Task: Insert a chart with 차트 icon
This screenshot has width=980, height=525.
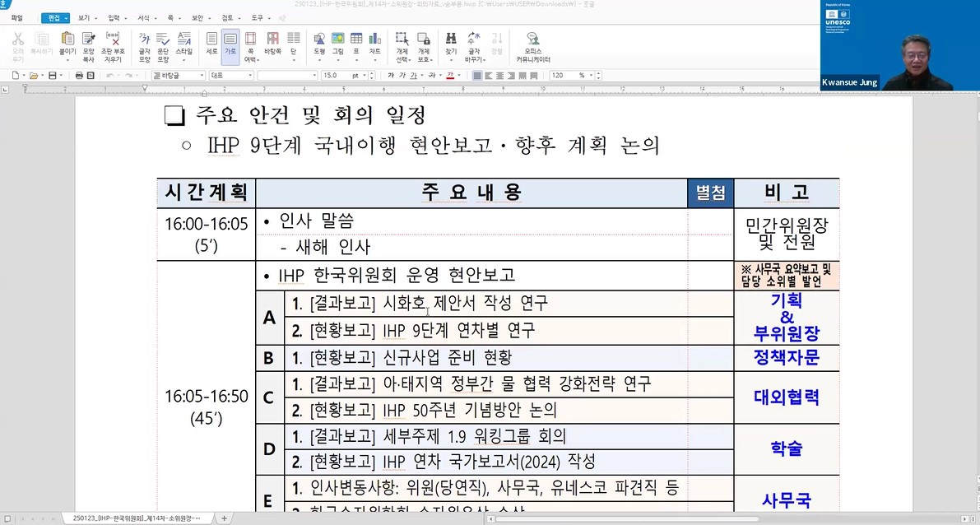Action: [374, 47]
